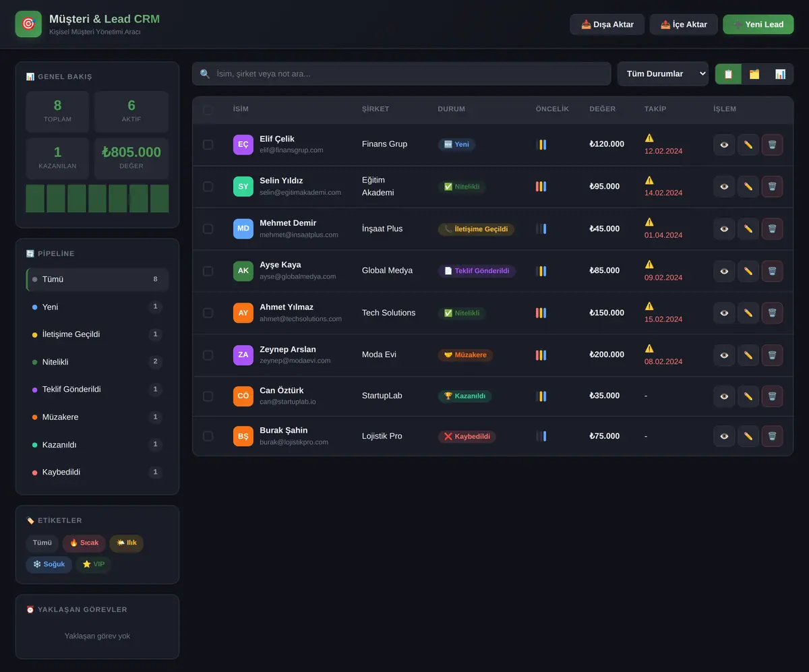Tick the select-all checkbox in table header
The image size is (809, 672).
pyautogui.click(x=208, y=109)
